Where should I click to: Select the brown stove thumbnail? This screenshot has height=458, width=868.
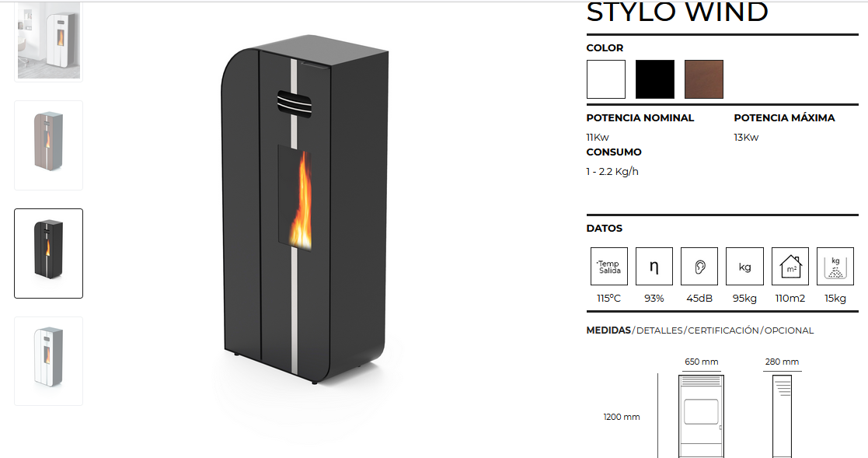(49, 145)
